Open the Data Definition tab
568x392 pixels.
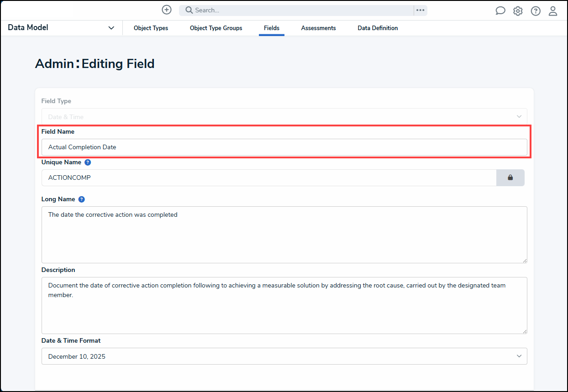pyautogui.click(x=378, y=28)
